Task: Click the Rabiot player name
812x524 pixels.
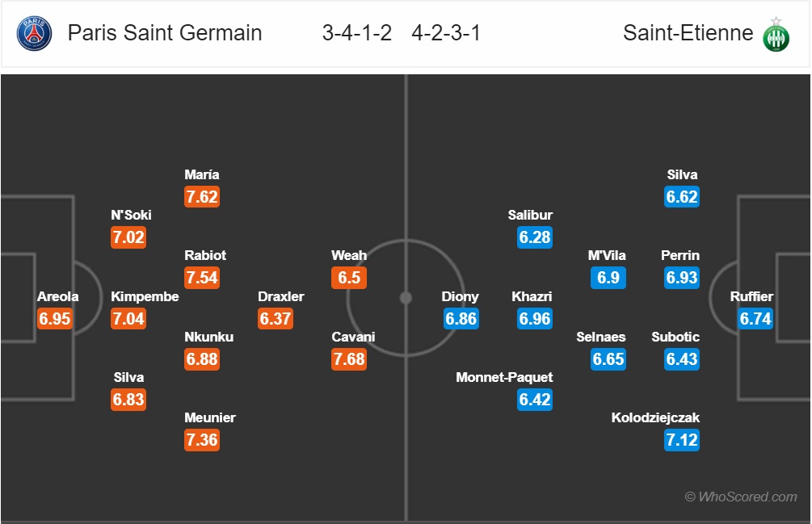Action: point(205,255)
